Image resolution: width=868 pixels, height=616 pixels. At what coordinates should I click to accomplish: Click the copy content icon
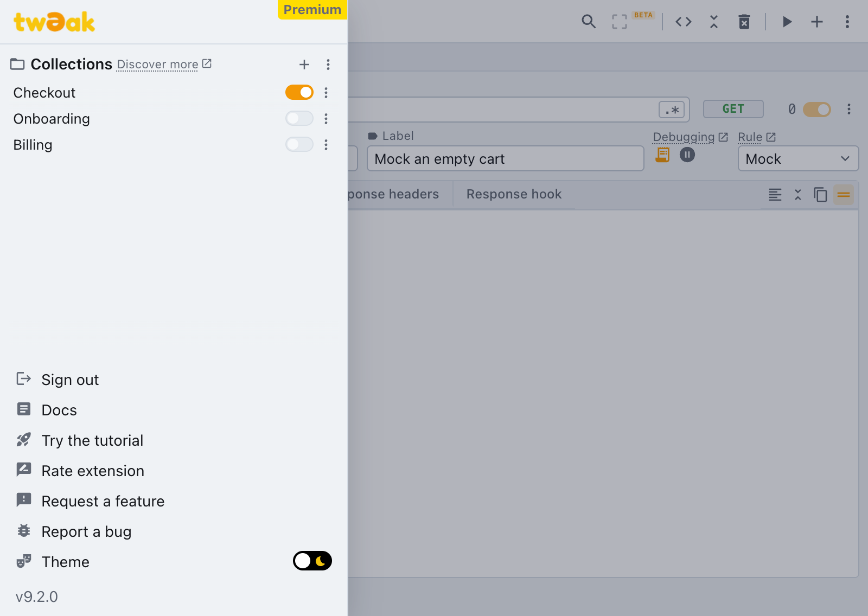coord(820,195)
